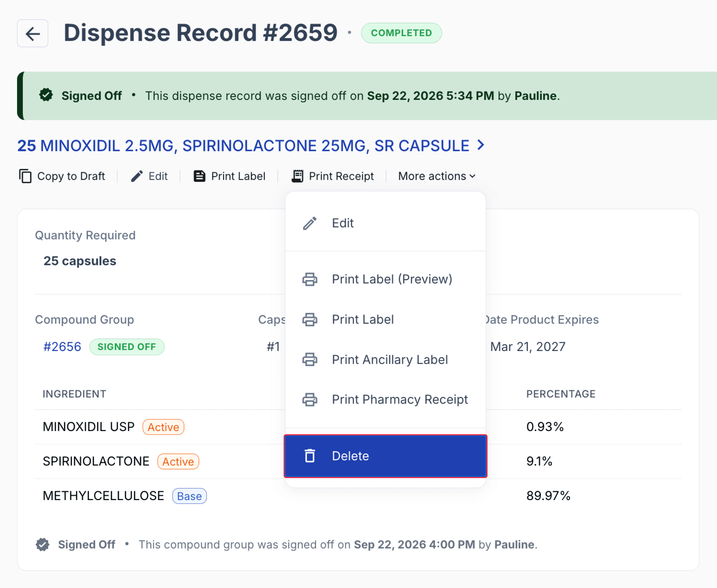Click the Copy to Draft icon
Viewport: 717px width, 588px height.
click(25, 176)
